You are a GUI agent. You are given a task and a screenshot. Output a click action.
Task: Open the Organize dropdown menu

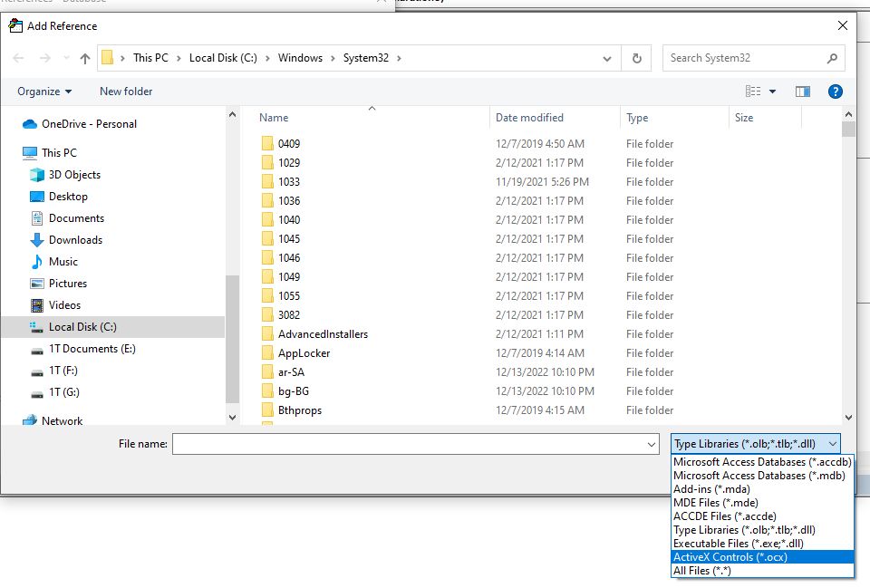44,92
